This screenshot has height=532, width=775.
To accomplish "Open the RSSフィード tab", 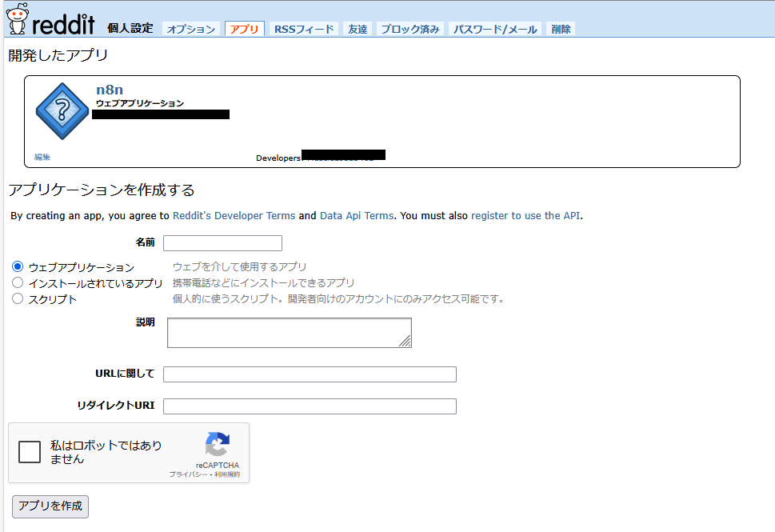I will (304, 29).
